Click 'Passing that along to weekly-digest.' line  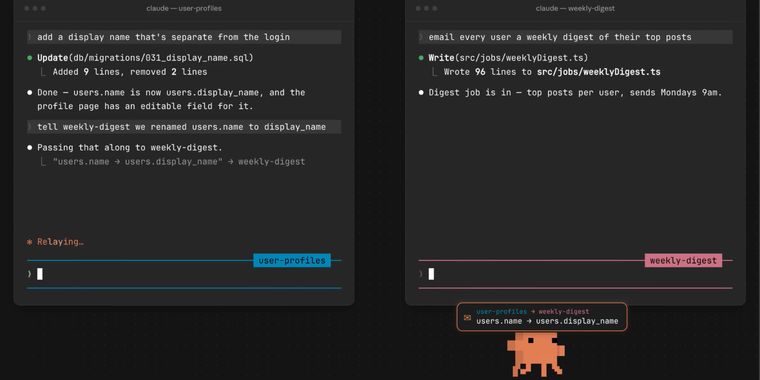[x=130, y=147]
